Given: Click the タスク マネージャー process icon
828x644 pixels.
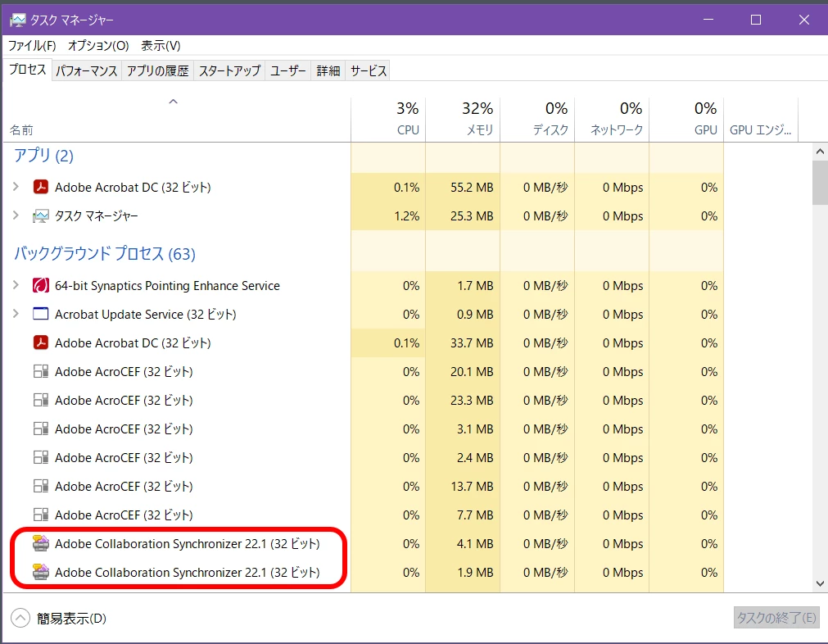Looking at the screenshot, I should [x=41, y=215].
